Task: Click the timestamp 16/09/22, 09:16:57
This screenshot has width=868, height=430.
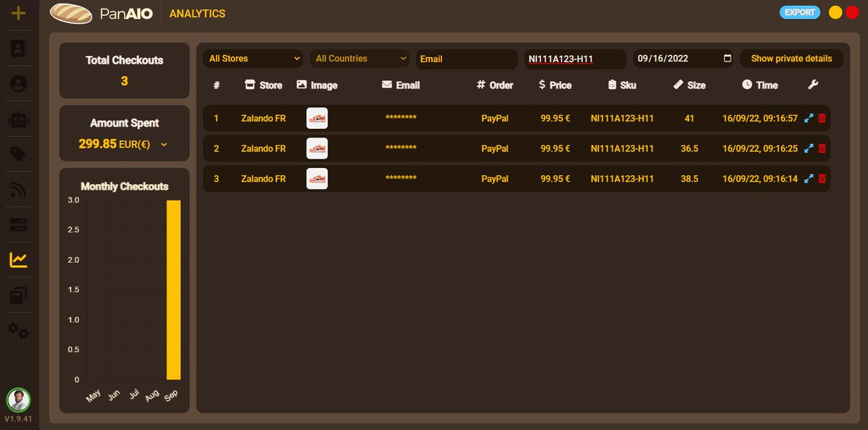Action: coord(760,118)
